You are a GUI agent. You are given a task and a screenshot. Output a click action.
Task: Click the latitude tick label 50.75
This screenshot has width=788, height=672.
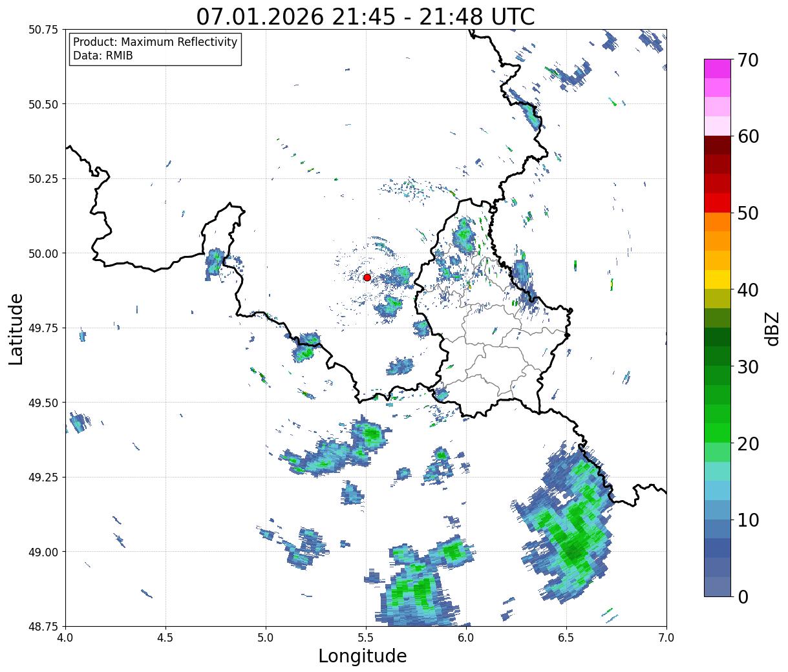[43, 30]
